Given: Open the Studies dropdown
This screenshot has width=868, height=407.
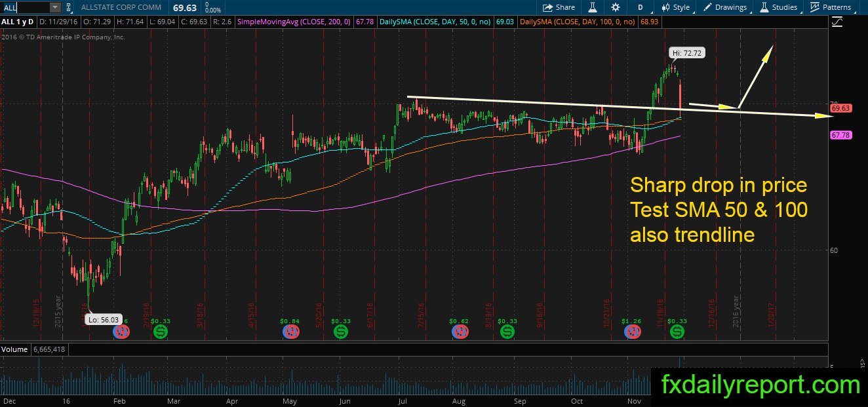Looking at the screenshot, I should (x=779, y=7).
